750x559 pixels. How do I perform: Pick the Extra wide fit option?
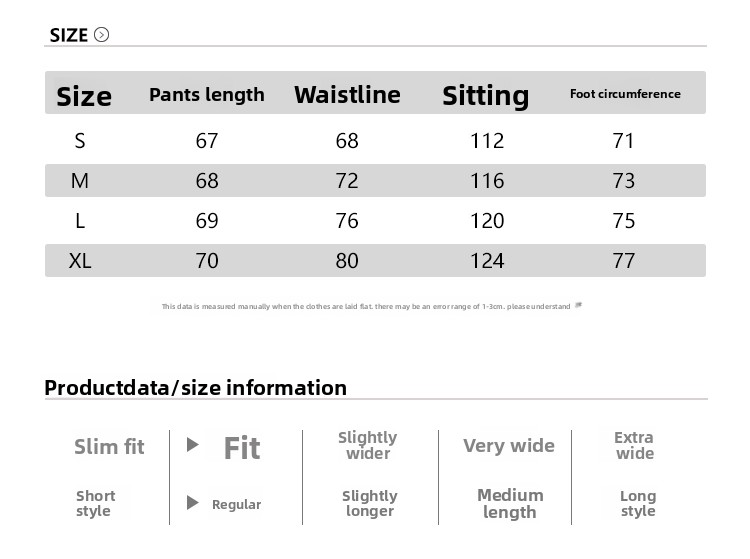[x=634, y=445]
